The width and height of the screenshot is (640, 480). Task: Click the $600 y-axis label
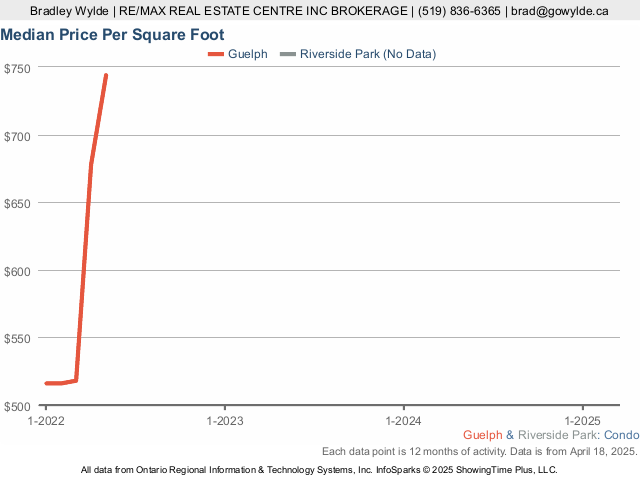pyautogui.click(x=17, y=272)
